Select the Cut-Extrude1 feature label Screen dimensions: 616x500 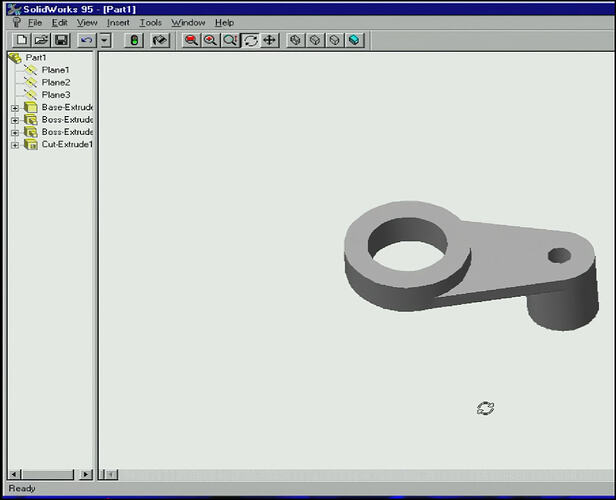click(x=67, y=144)
